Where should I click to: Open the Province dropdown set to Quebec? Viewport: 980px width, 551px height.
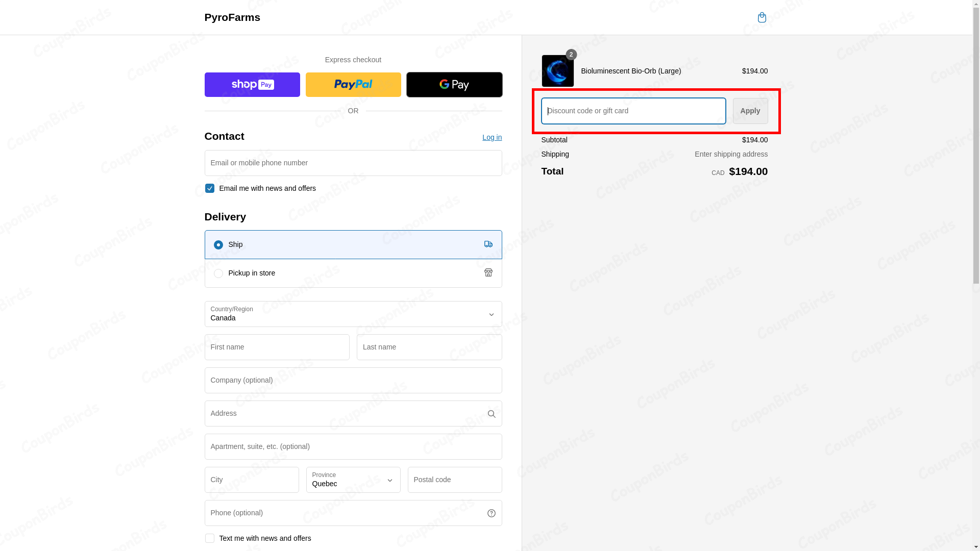(x=353, y=480)
